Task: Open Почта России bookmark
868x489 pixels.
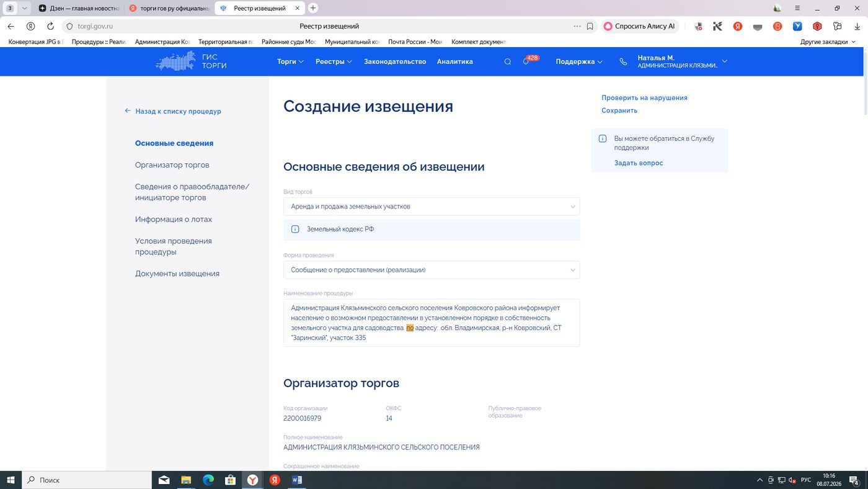Action: 415,42
